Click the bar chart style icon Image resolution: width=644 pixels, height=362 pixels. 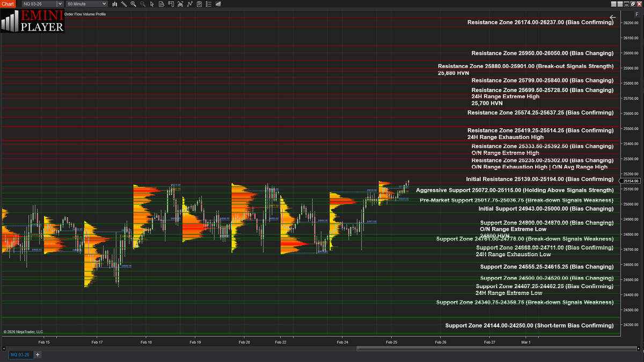click(x=115, y=4)
